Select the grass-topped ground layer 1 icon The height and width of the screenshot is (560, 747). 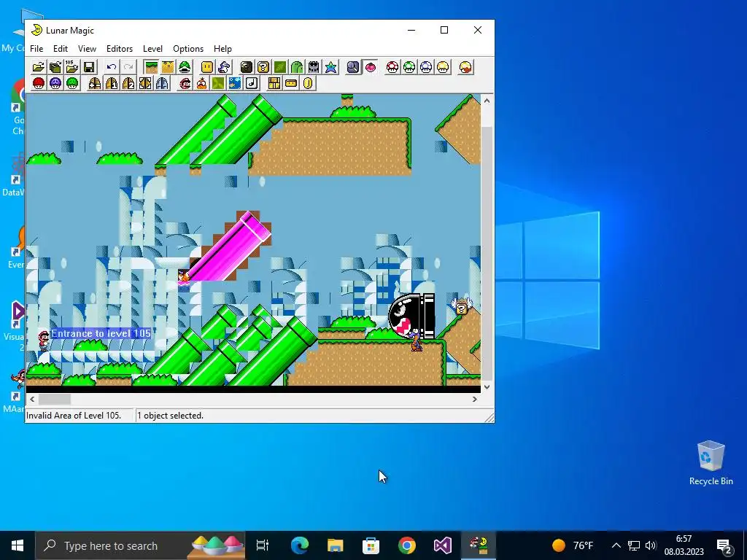point(151,67)
